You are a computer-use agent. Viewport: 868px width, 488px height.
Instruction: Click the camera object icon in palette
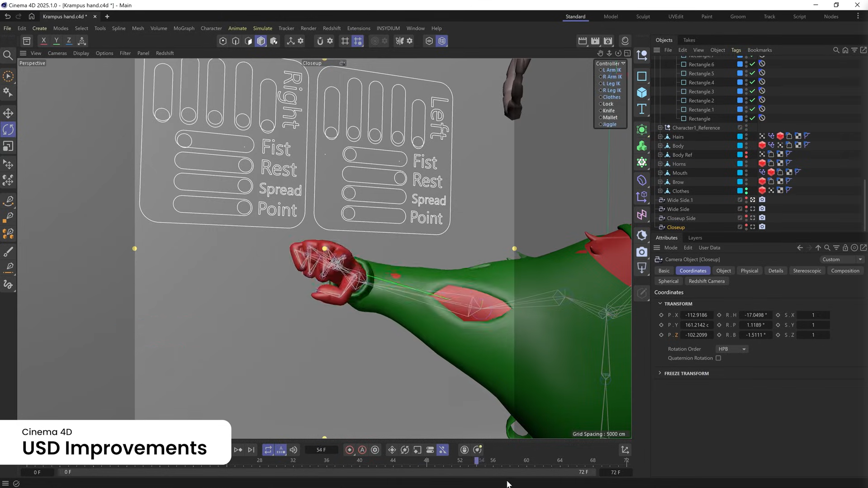[x=642, y=252]
